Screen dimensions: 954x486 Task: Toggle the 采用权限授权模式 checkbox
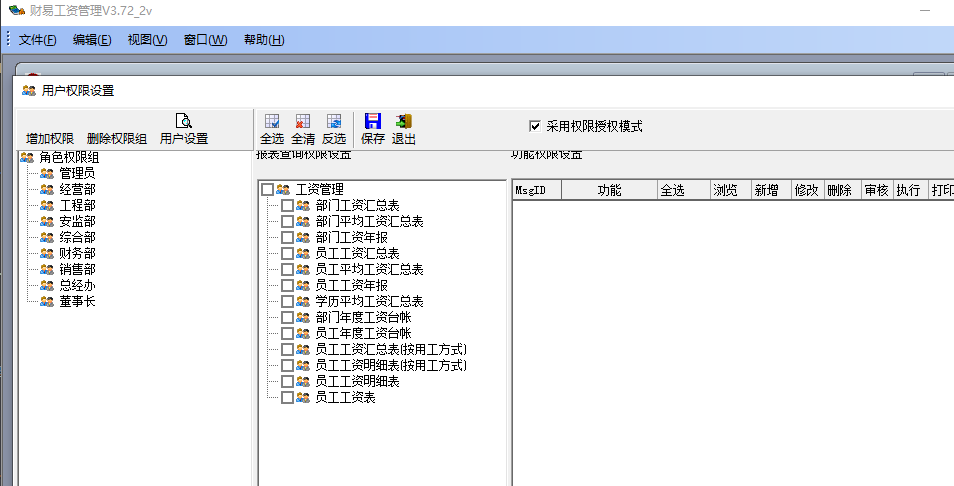tap(535, 126)
